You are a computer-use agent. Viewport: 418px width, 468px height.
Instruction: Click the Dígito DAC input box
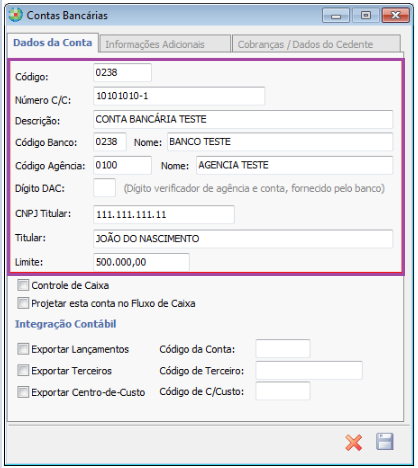click(x=105, y=188)
